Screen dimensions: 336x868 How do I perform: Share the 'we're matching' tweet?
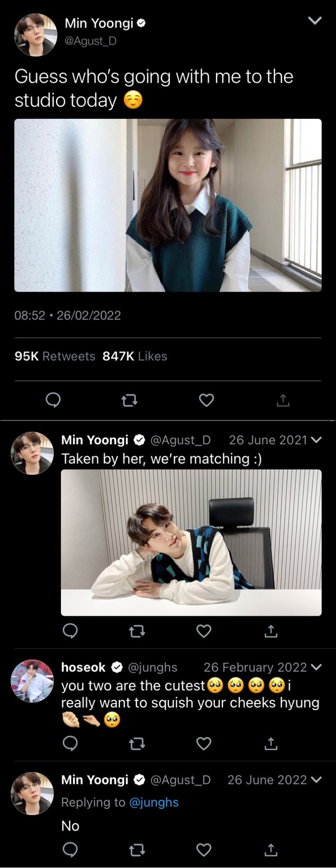(271, 631)
